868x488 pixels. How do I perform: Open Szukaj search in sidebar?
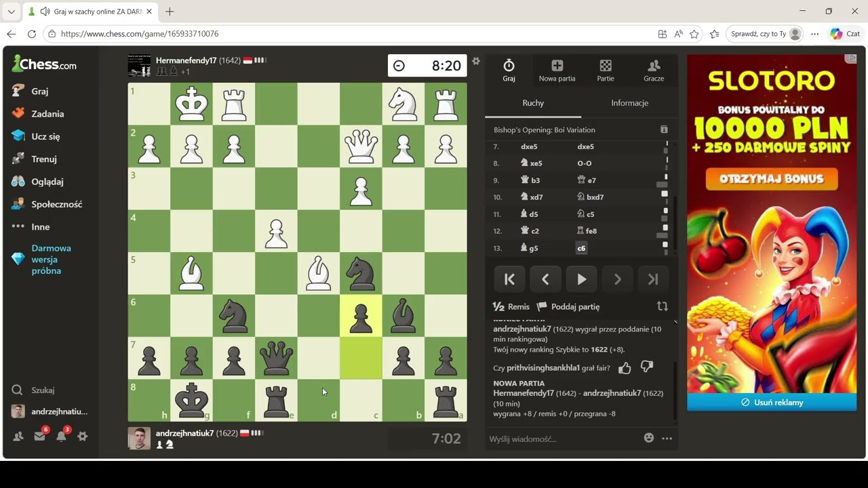[x=33, y=390]
